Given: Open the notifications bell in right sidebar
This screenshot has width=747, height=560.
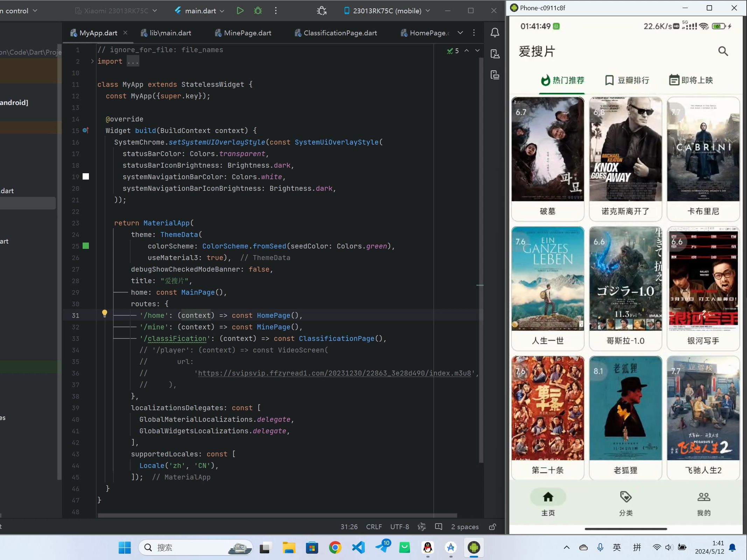Looking at the screenshot, I should [495, 33].
